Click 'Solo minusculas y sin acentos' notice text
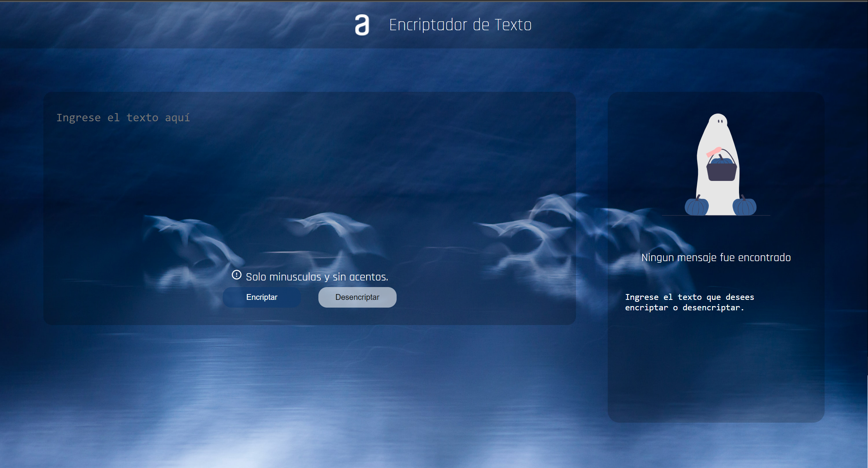This screenshot has width=868, height=468. coord(317,277)
